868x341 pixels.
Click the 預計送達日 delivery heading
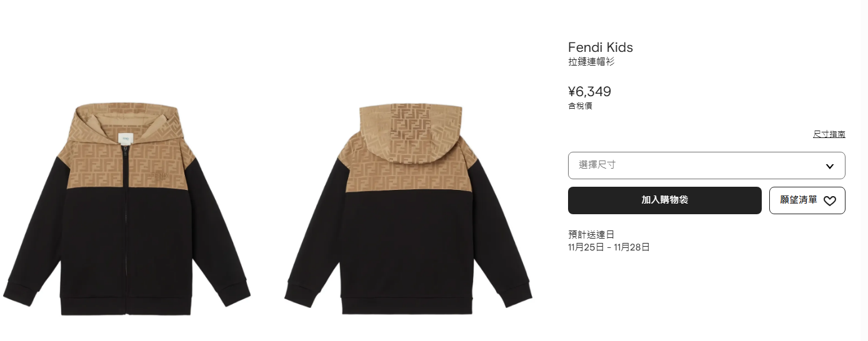[x=591, y=235]
